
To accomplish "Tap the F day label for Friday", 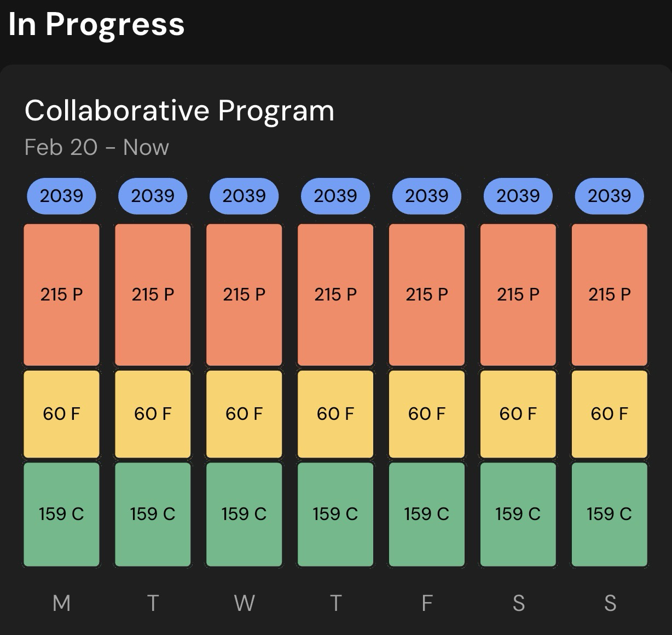I will click(427, 603).
